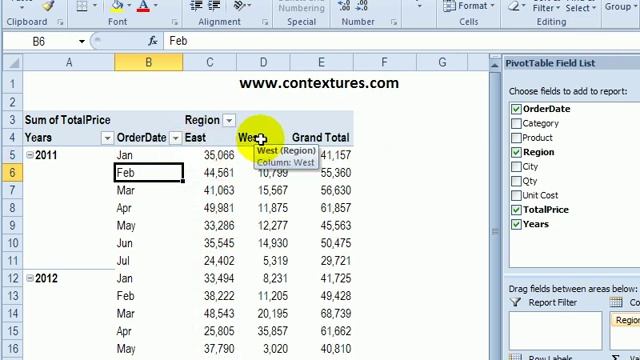Click the fx Insert Function button
The height and width of the screenshot is (360, 640).
pos(153,41)
